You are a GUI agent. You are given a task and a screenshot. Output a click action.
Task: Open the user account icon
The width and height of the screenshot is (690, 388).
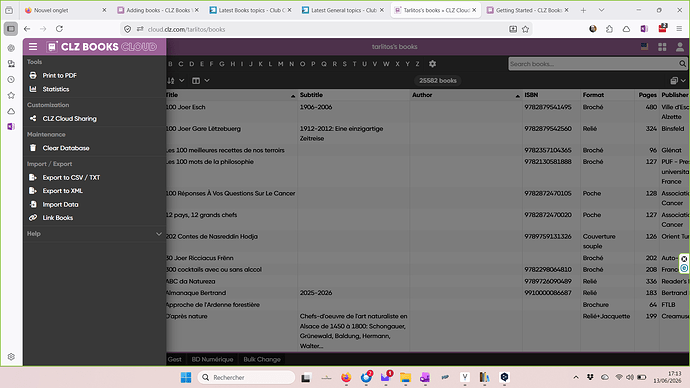680,47
